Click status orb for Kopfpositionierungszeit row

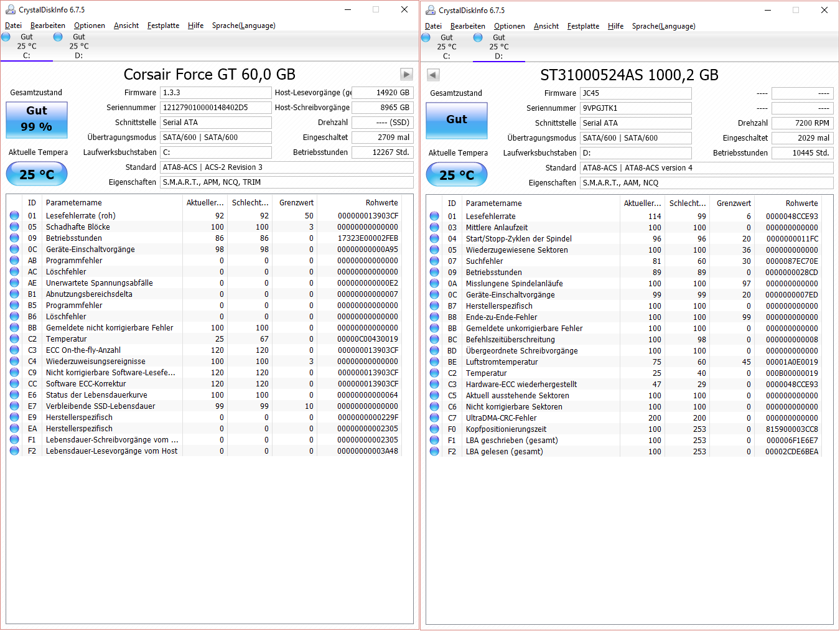(434, 429)
